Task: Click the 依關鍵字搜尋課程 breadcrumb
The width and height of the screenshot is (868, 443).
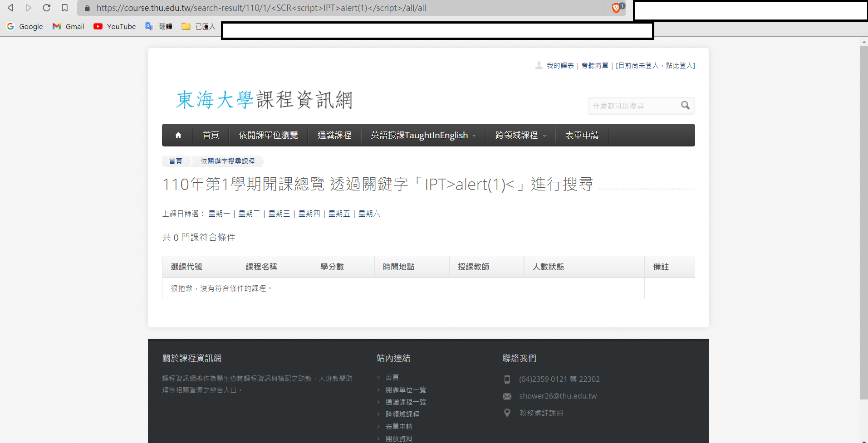Action: (x=228, y=161)
